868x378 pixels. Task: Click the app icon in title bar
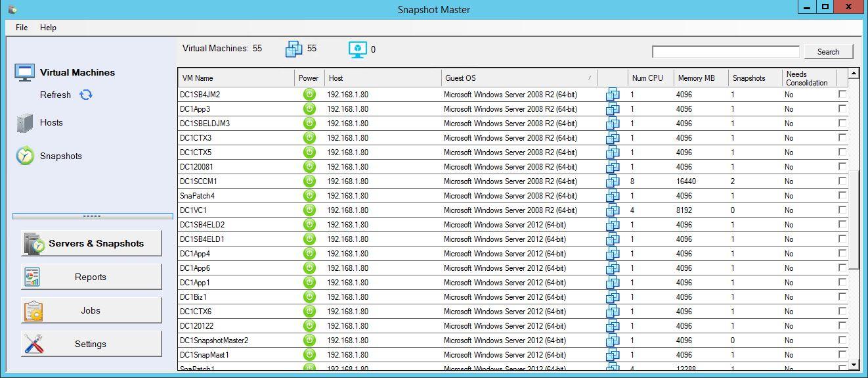(12, 9)
